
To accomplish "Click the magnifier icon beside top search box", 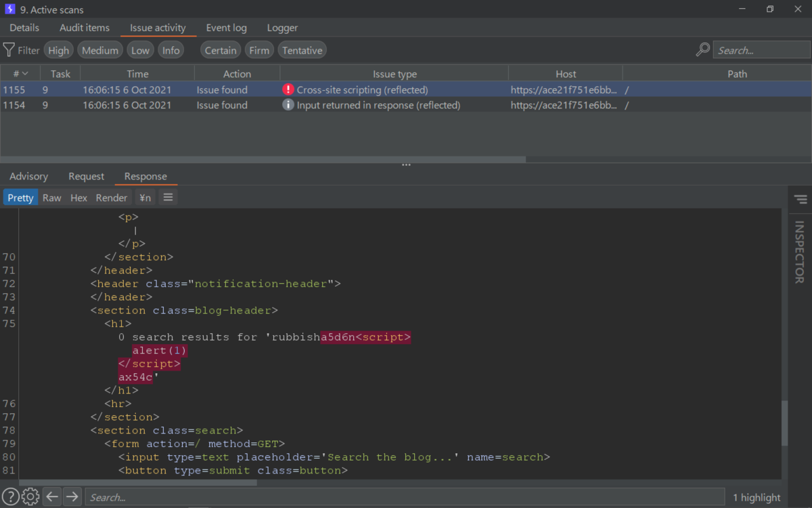I will [x=703, y=49].
